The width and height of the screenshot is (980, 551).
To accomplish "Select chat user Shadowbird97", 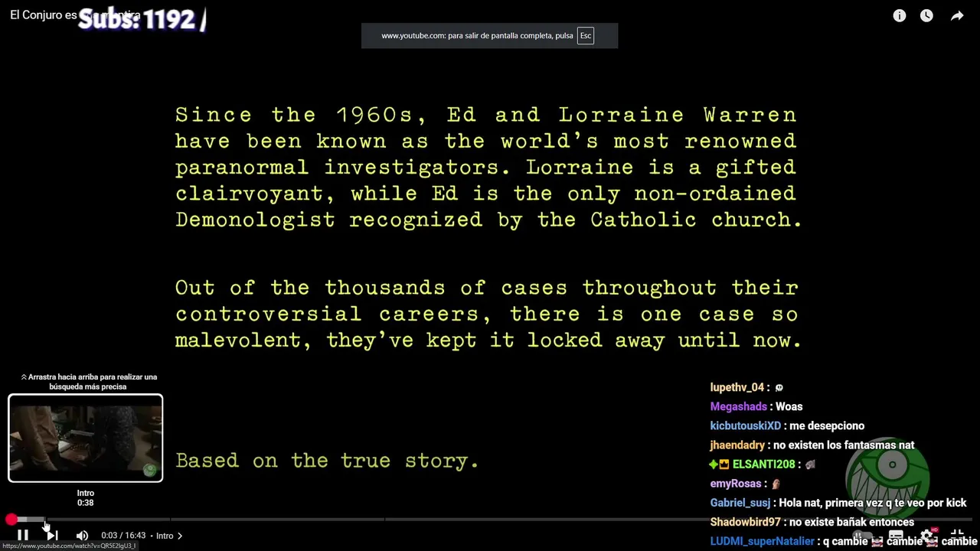I will pyautogui.click(x=745, y=522).
